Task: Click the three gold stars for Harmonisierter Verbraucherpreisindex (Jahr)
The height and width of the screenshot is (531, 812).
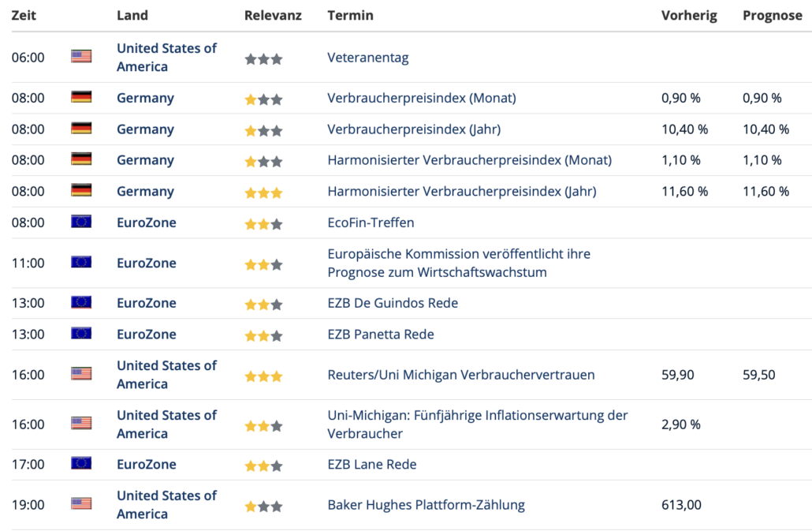Action: click(x=263, y=193)
